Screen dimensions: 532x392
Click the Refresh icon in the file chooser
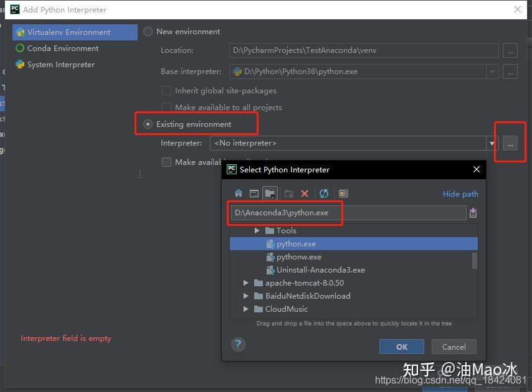tap(323, 194)
